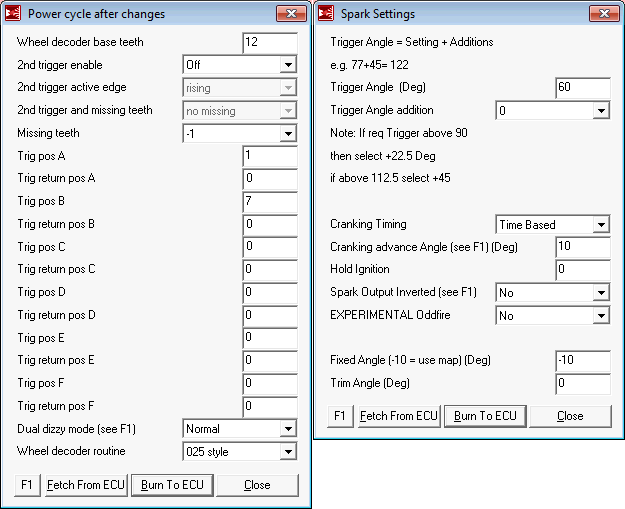
Task: Click the Trig return pos E field
Action: [x=270, y=361]
